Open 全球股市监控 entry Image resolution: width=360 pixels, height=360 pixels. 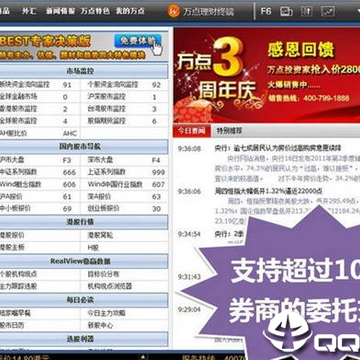18,121
